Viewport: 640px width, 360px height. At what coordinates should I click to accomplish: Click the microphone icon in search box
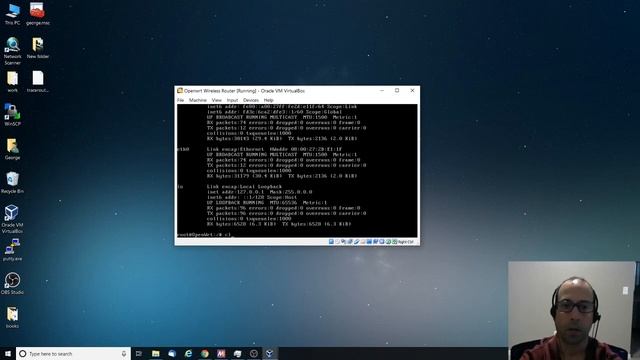(124, 353)
